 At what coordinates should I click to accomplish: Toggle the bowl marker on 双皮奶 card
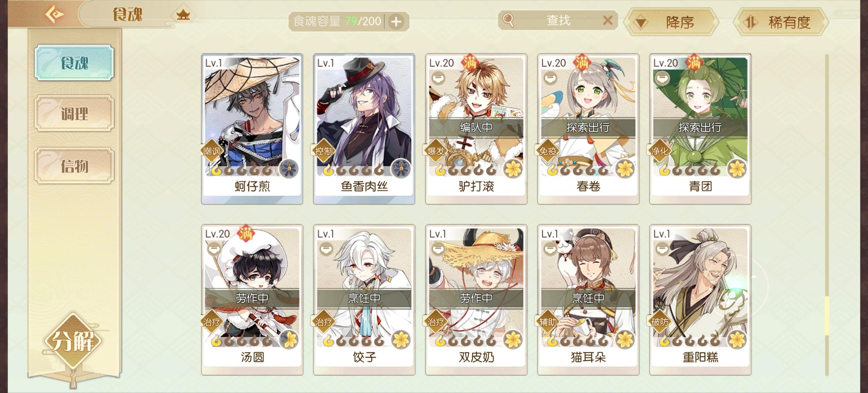tap(438, 249)
